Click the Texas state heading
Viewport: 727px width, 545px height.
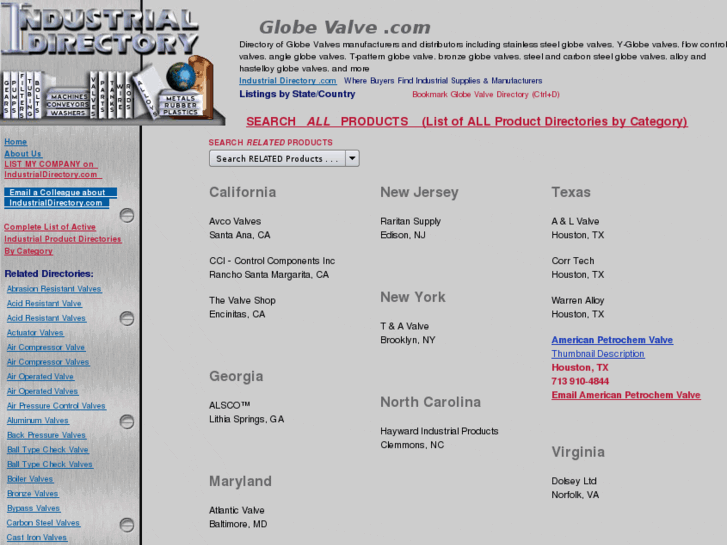point(571,192)
